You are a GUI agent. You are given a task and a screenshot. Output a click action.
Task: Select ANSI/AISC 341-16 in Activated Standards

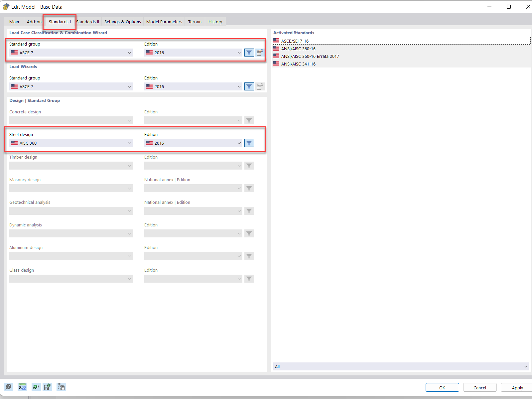coord(401,64)
